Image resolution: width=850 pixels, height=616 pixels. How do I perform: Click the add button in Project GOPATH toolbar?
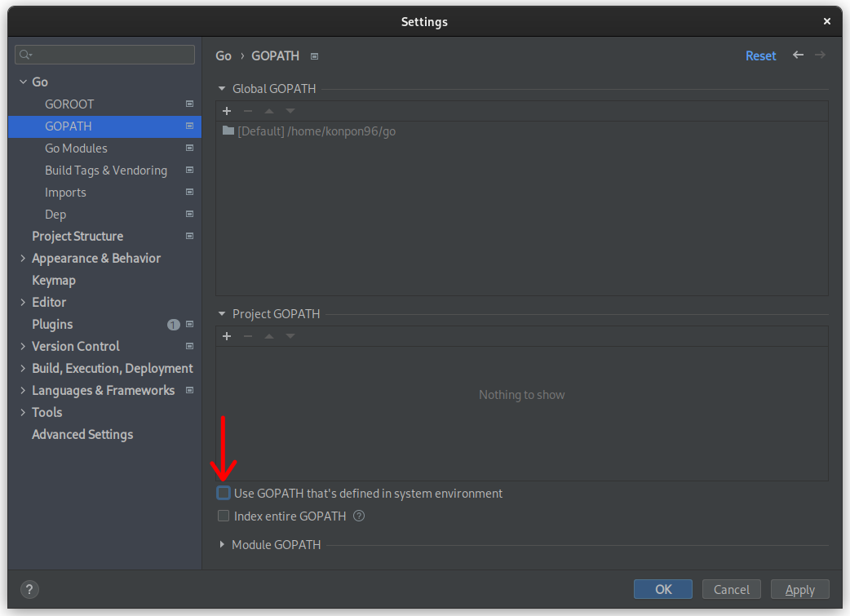point(227,336)
